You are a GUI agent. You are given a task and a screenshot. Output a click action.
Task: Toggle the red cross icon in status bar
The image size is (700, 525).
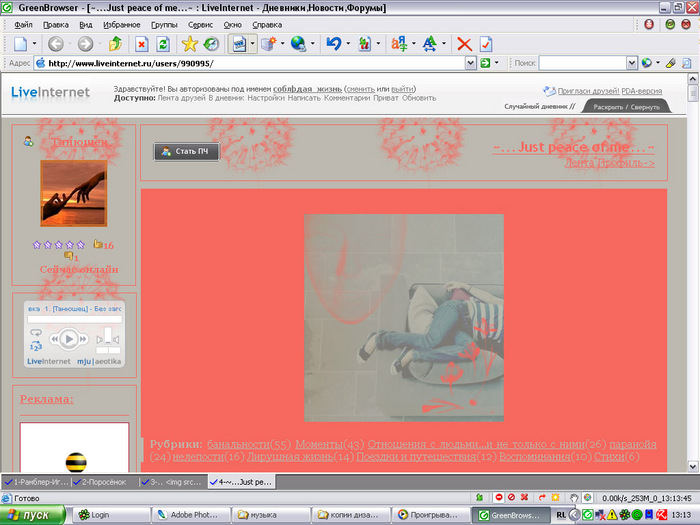525,497
